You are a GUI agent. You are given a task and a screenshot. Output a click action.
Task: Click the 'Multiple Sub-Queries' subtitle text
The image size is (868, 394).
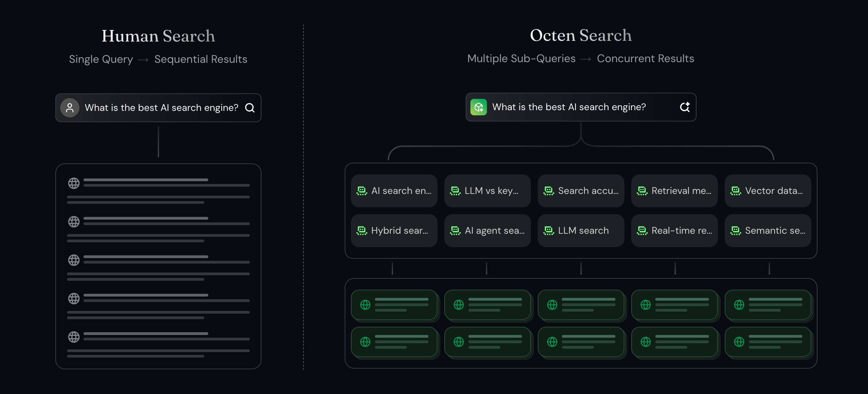pos(521,59)
